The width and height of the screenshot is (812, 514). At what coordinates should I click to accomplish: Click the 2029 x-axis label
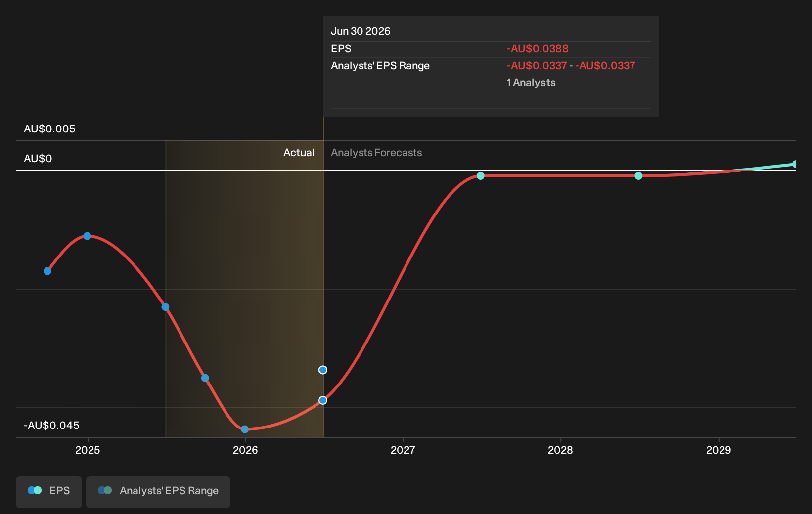[x=719, y=450]
